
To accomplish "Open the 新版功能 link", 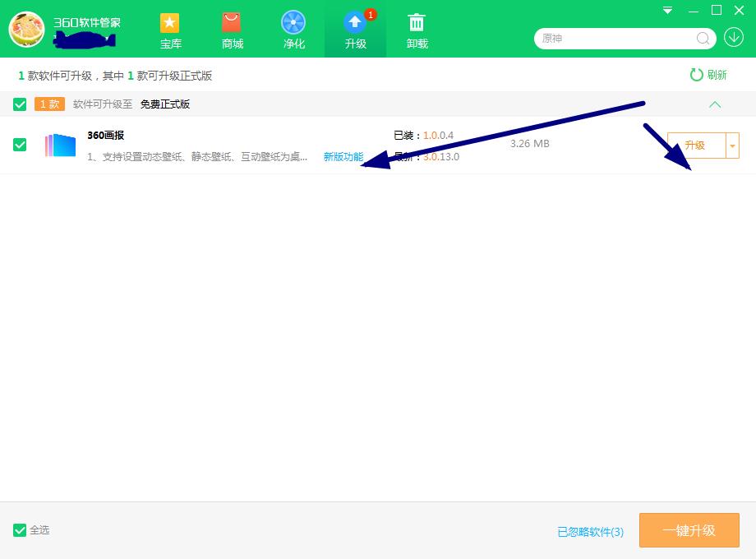I will 343,157.
